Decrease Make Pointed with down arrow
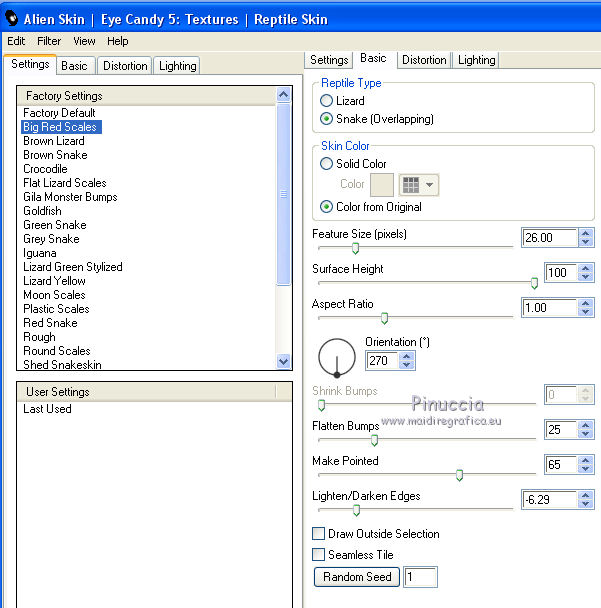The width and height of the screenshot is (601, 608). 586,468
